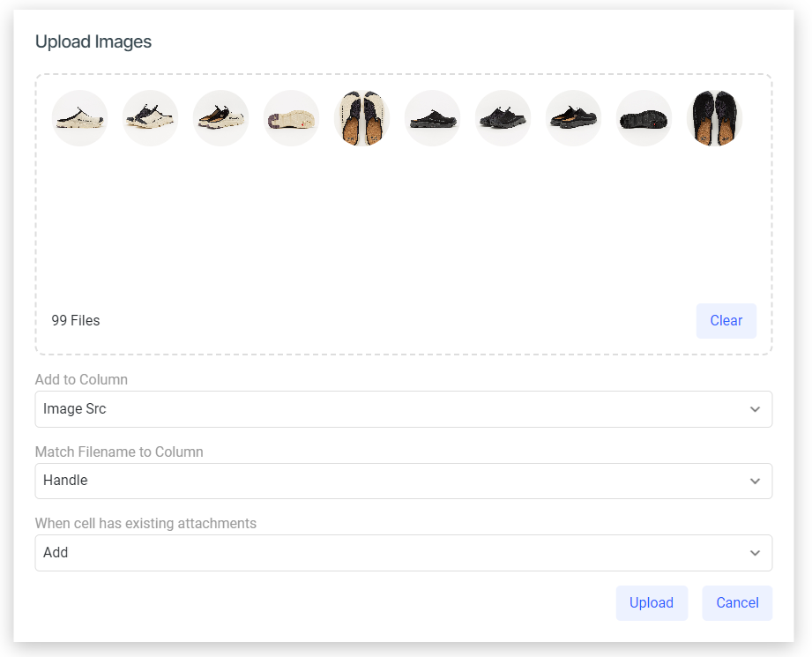The height and width of the screenshot is (657, 812).
Task: Choose the eighth thumbnail, black shoes tan lining
Action: click(x=573, y=118)
